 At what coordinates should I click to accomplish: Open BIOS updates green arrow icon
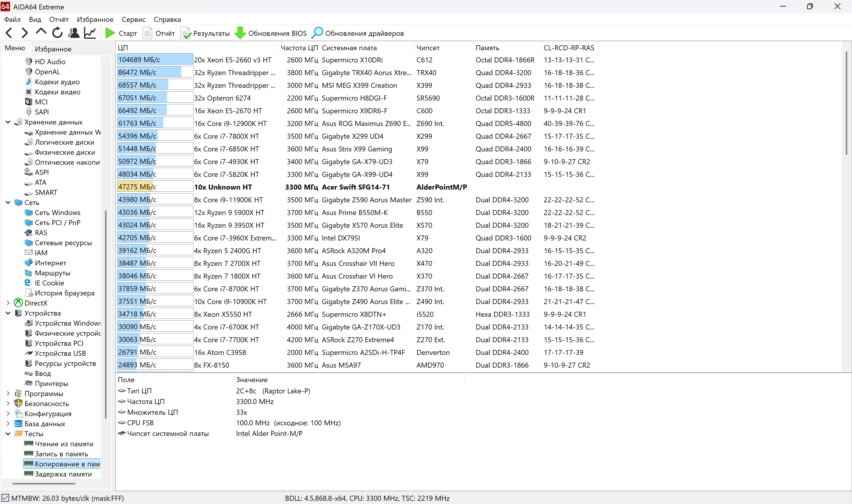(240, 33)
